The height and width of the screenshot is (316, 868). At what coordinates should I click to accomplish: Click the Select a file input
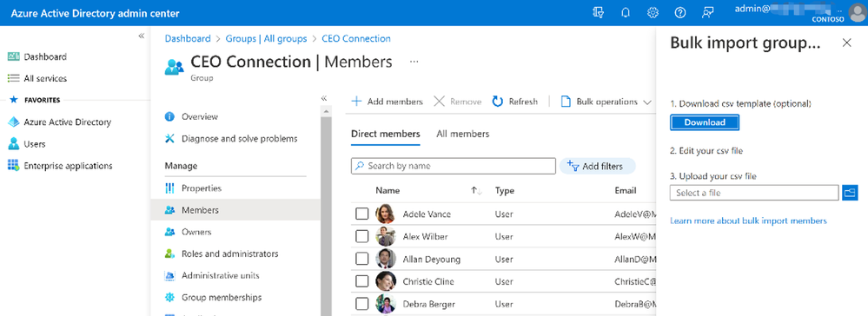[x=754, y=193]
